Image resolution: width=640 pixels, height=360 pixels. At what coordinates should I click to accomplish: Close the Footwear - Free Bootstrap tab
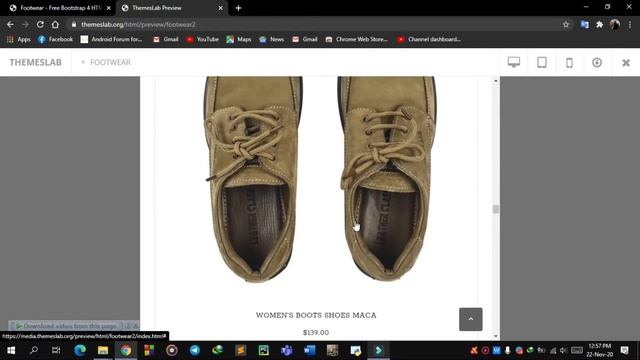tap(109, 8)
